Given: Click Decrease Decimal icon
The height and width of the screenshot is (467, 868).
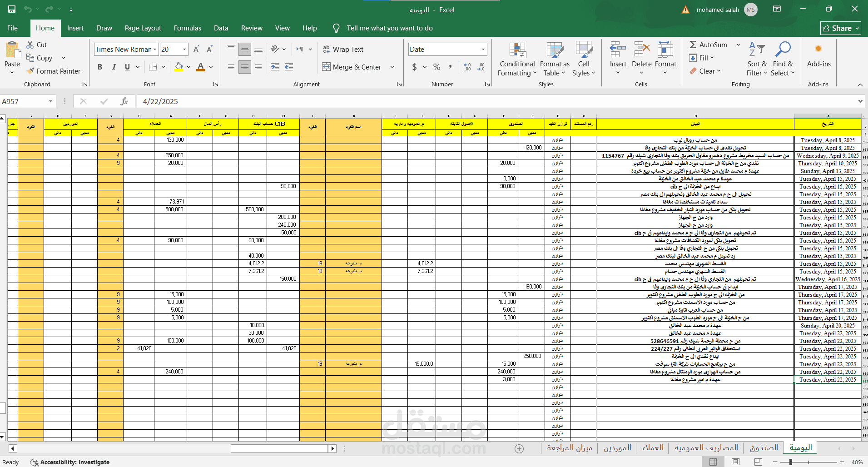Looking at the screenshot, I should (481, 67).
